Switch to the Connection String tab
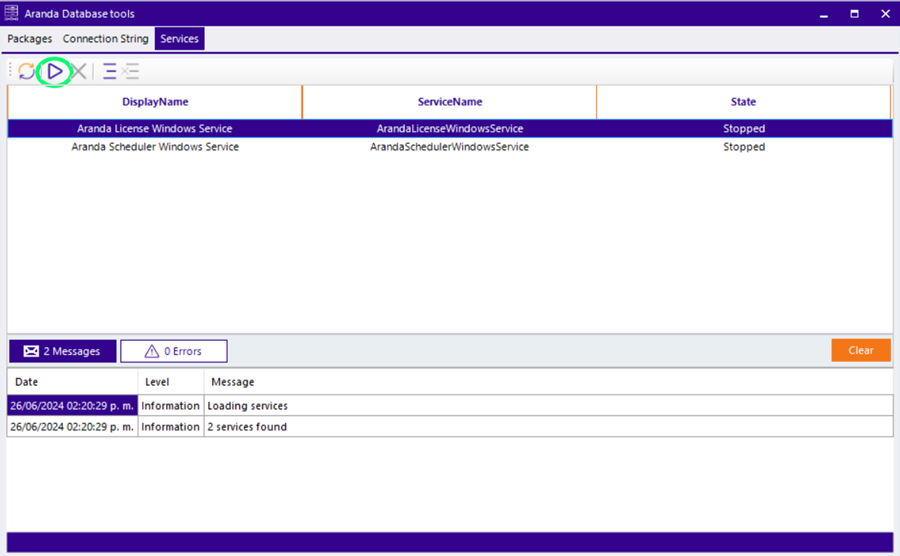Screen dimensions: 900x556 [106, 38]
